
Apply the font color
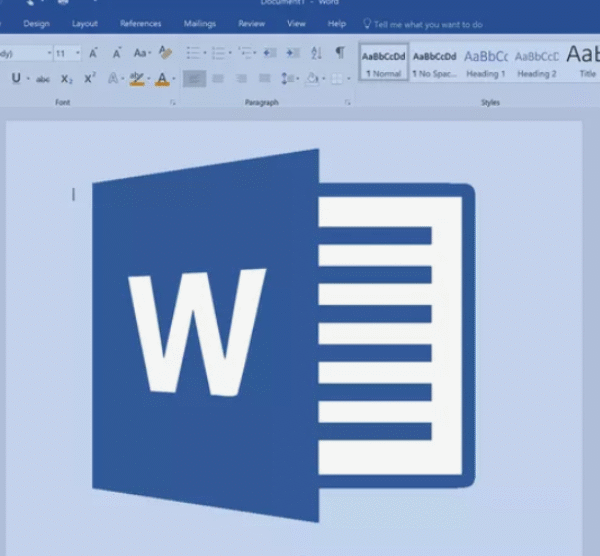click(162, 79)
